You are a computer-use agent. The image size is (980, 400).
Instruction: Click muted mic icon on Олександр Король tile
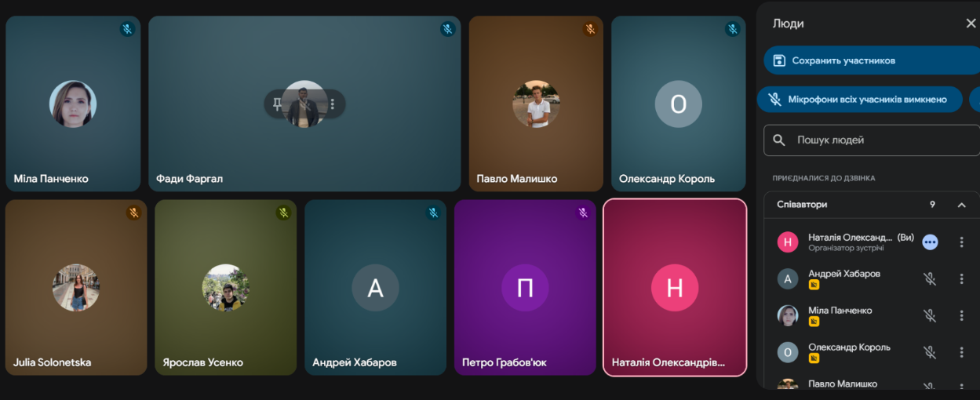(733, 29)
